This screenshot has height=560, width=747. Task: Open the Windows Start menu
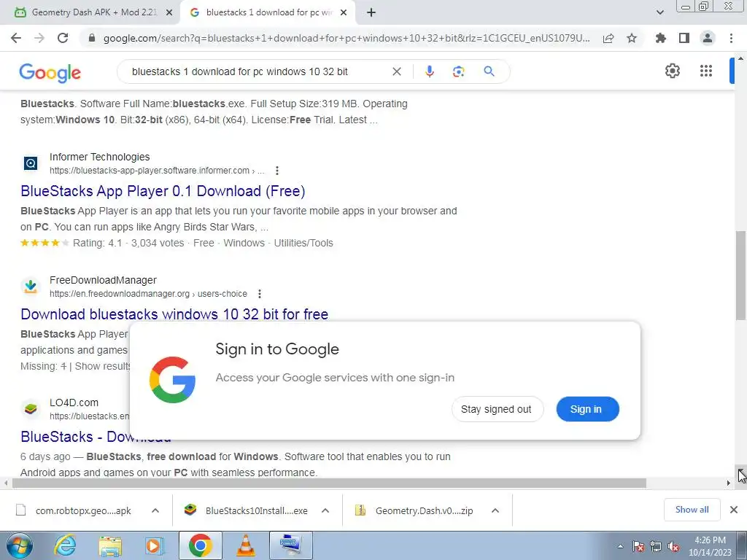tap(19, 545)
